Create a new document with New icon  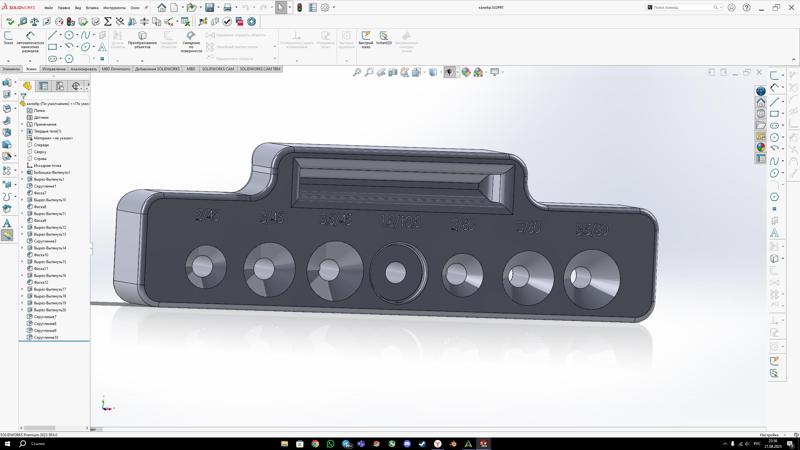[x=174, y=8]
